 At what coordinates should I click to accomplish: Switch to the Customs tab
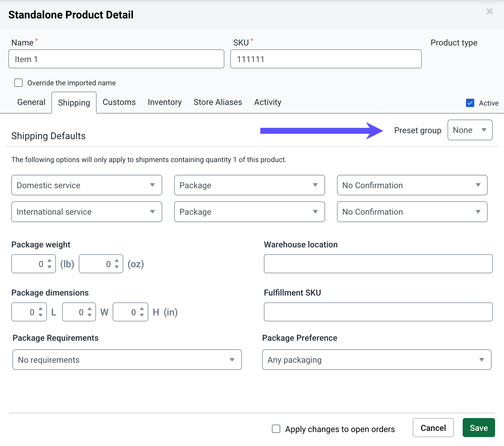pyautogui.click(x=119, y=102)
